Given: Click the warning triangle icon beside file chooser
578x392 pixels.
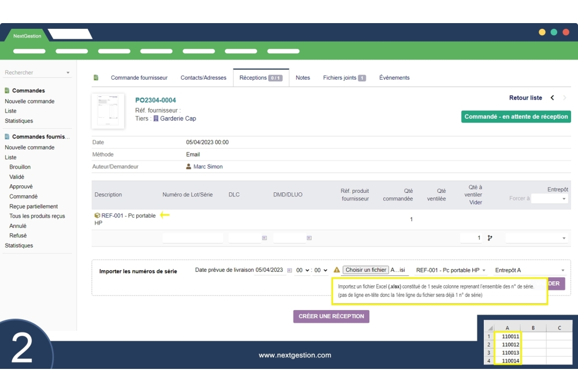Looking at the screenshot, I should coord(336,270).
